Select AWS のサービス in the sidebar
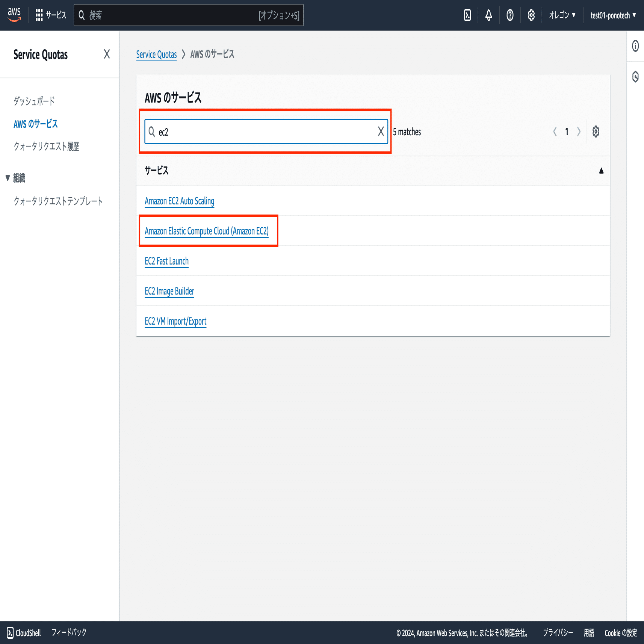This screenshot has width=644, height=644. tap(36, 124)
